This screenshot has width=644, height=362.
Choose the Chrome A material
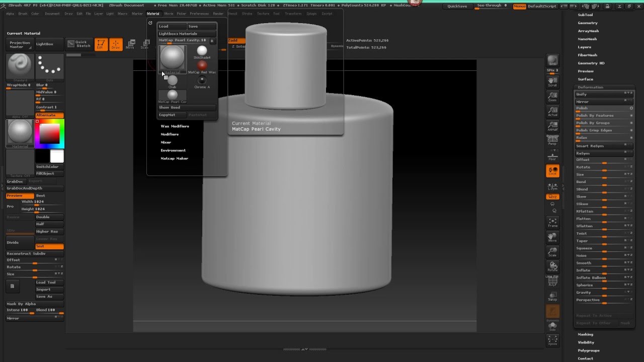click(x=202, y=81)
